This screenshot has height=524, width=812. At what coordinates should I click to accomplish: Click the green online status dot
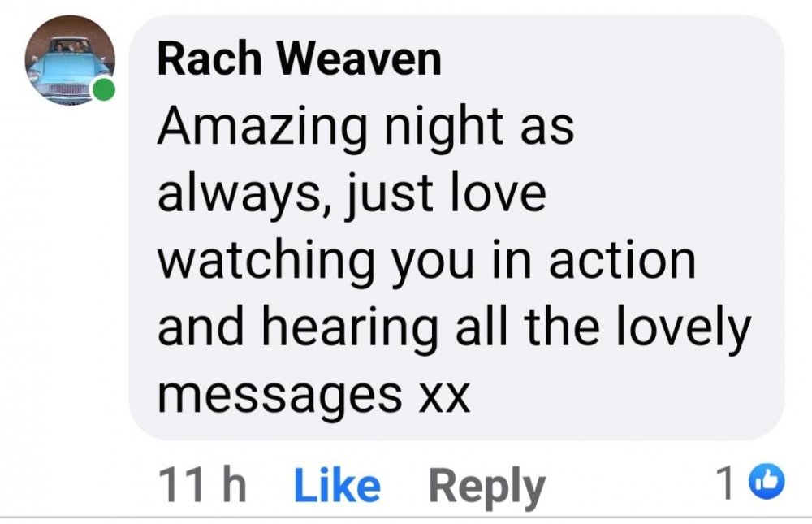pyautogui.click(x=104, y=89)
